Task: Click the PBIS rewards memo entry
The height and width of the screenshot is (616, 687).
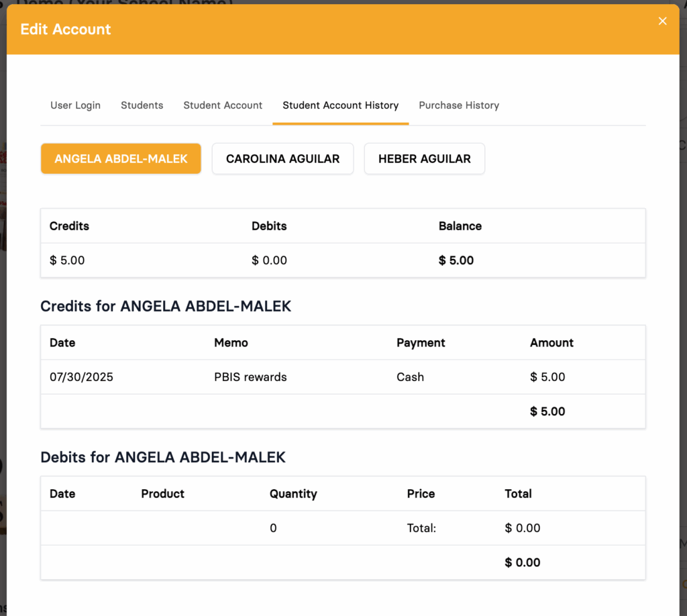Action: click(250, 377)
